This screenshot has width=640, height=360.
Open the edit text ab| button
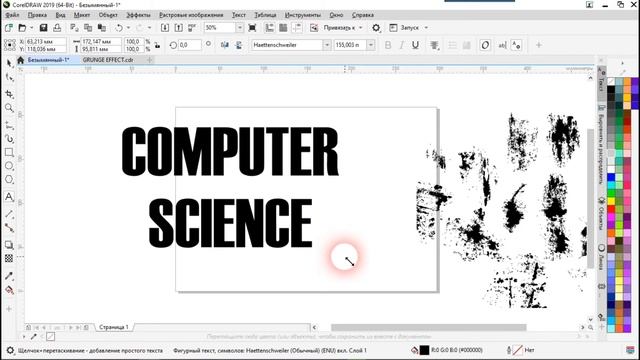[502, 45]
